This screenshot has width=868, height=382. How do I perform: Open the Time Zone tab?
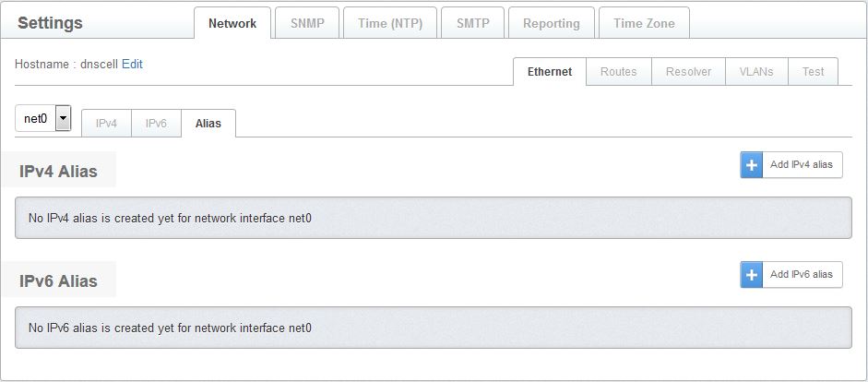644,24
